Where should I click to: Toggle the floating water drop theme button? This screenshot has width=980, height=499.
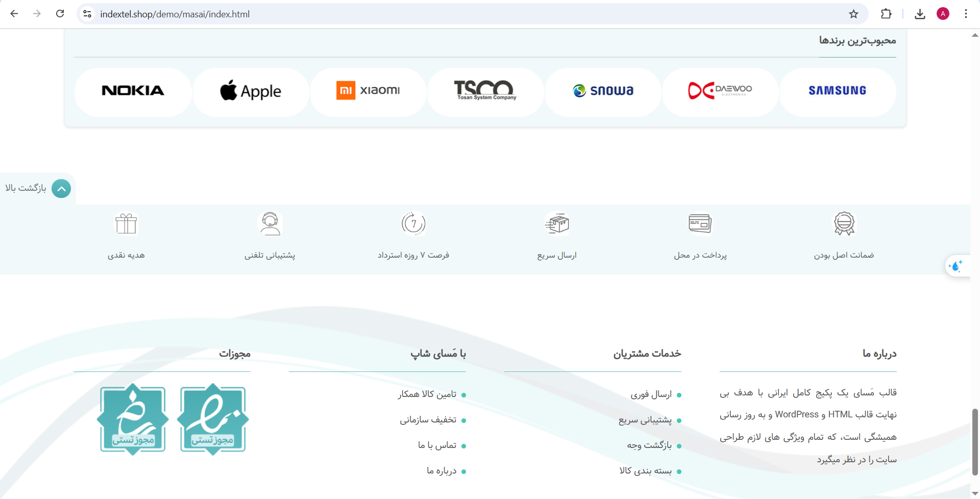click(x=955, y=266)
